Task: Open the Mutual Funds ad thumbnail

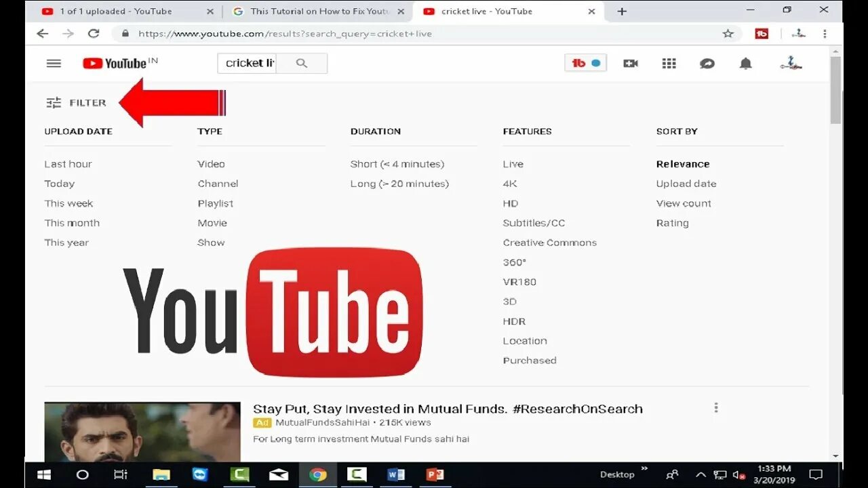Action: pyautogui.click(x=142, y=432)
